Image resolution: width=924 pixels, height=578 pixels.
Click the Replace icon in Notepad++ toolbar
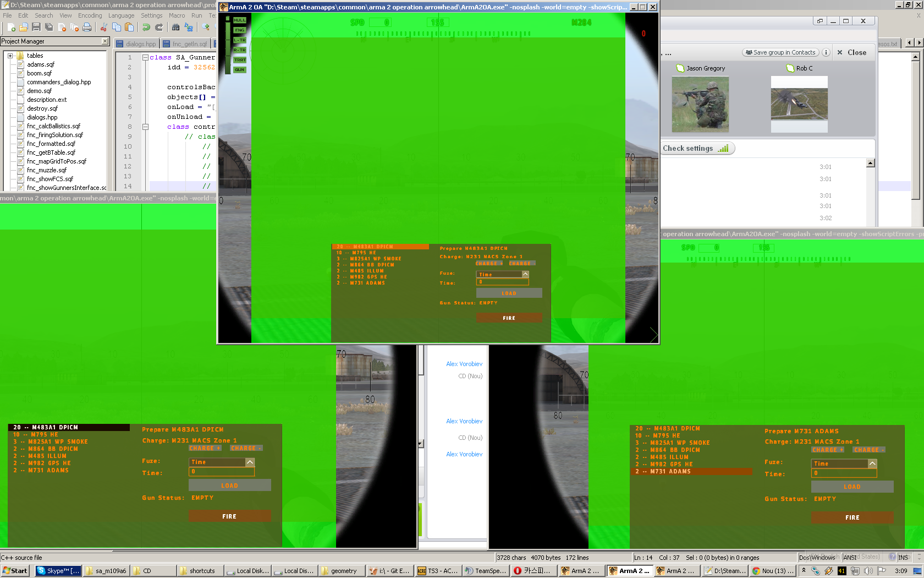coord(189,27)
